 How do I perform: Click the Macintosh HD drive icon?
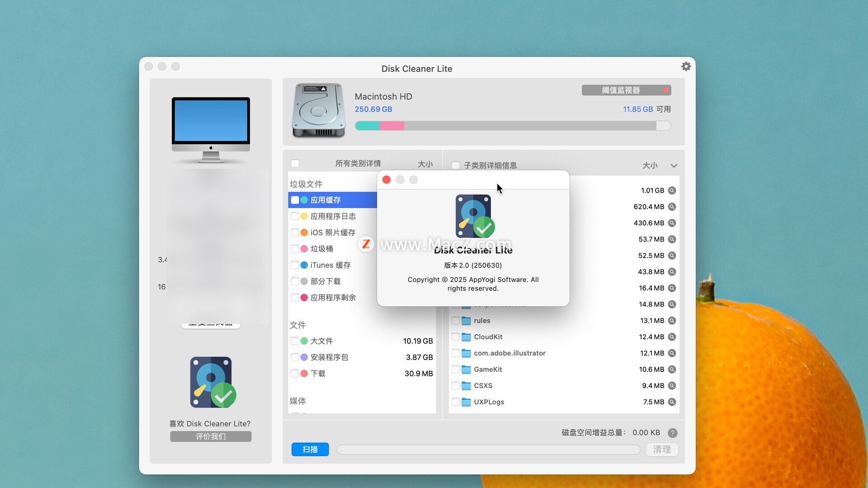tap(319, 111)
